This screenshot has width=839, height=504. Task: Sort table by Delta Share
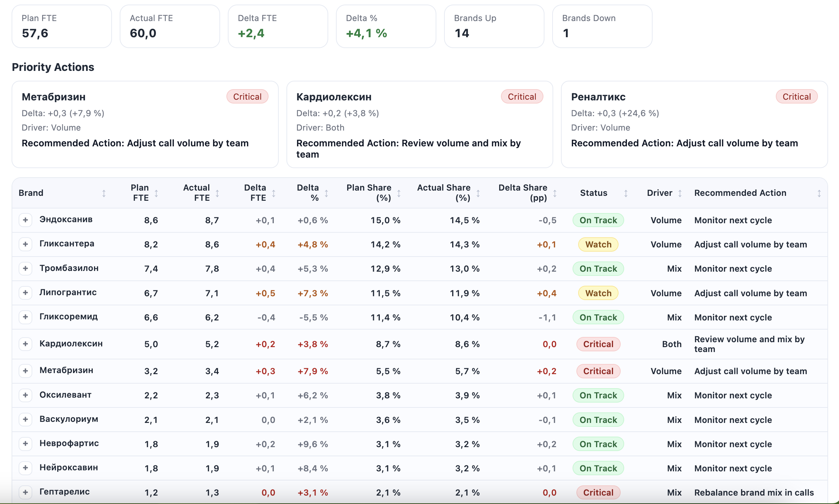tap(555, 193)
